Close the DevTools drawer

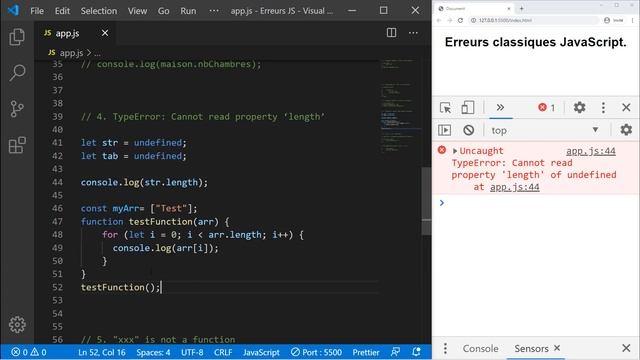pyautogui.click(x=626, y=348)
